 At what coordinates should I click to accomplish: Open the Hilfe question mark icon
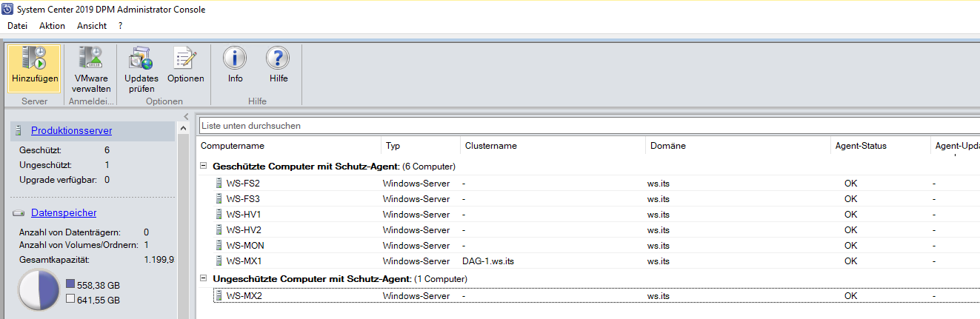[x=279, y=58]
